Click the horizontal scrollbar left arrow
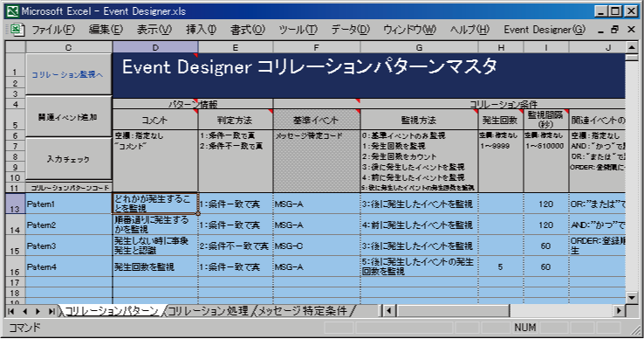This screenshot has width=644, height=339. (x=388, y=311)
